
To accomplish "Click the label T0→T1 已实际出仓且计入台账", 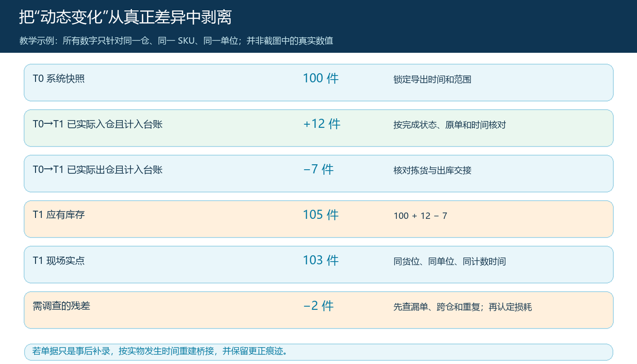I will click(x=97, y=170).
